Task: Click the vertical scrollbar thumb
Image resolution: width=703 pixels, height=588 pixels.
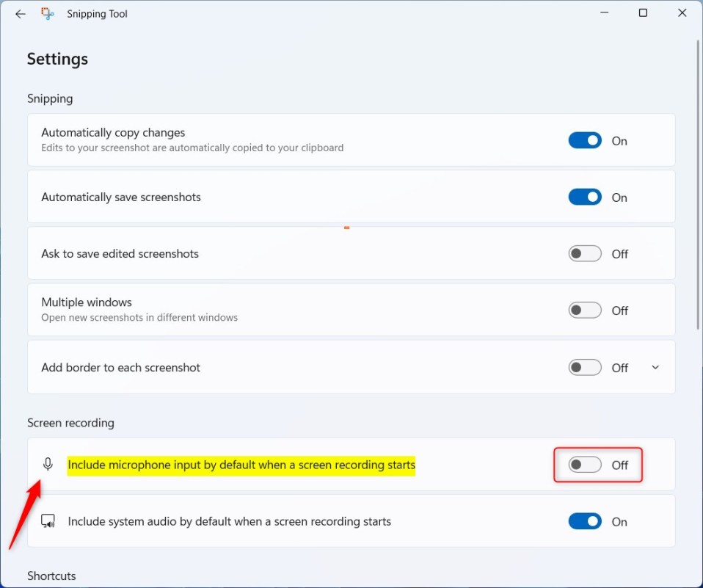Action: tap(698, 184)
